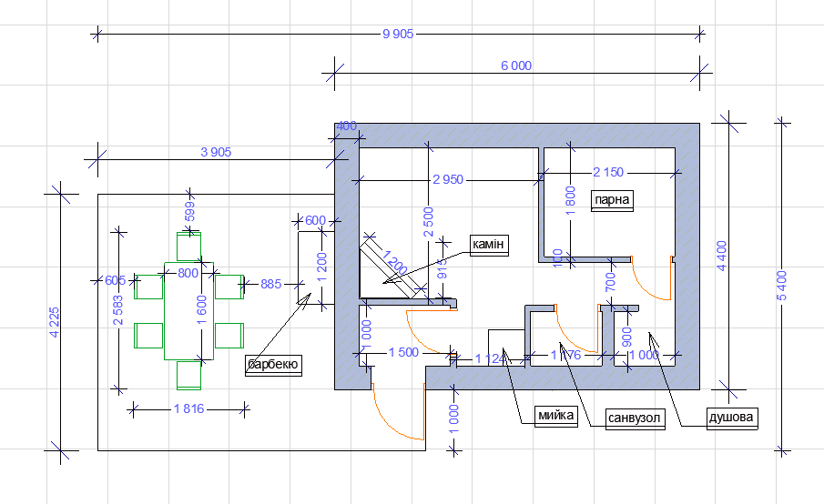Select the 'душова' label
Viewport: 824px width, 504px height.
tap(732, 418)
